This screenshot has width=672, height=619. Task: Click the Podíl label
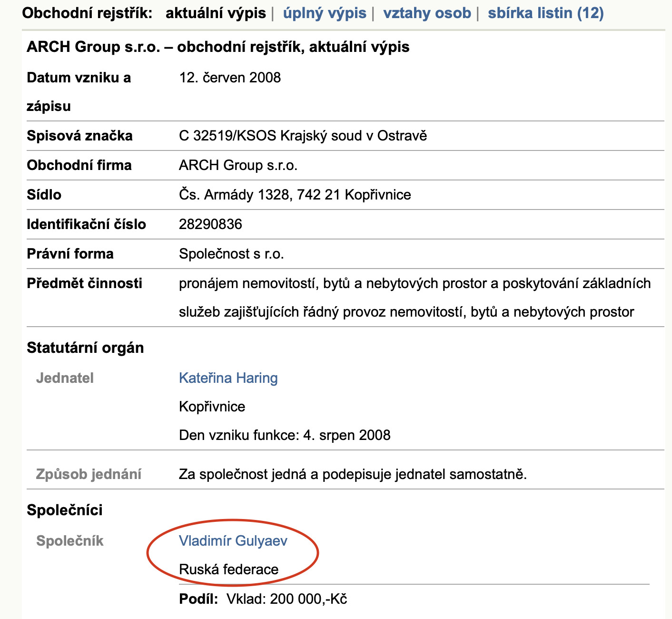[x=198, y=599]
